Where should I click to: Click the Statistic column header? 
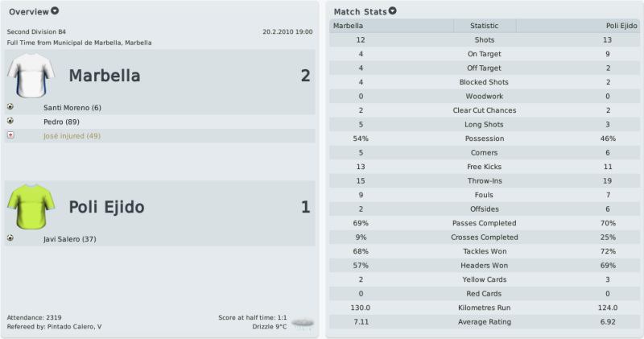coord(485,26)
